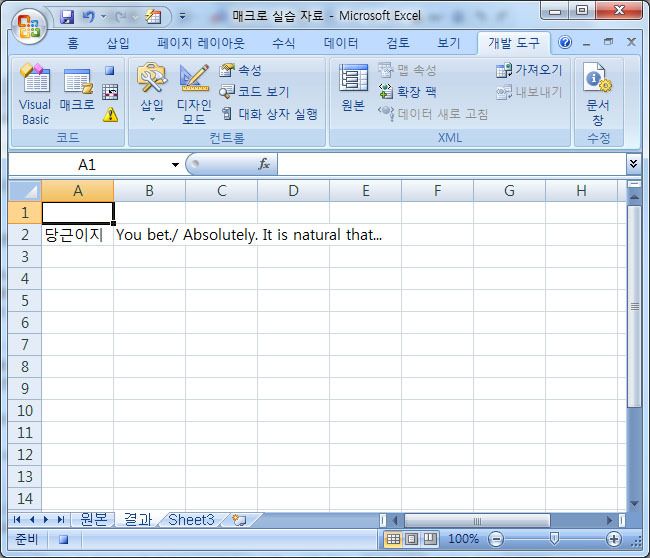Zoom out with the minus button
This screenshot has height=558, width=650.
point(496,539)
